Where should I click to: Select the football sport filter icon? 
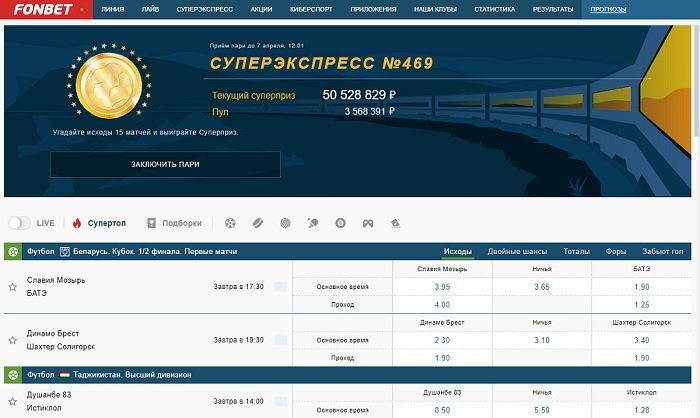tap(230, 223)
